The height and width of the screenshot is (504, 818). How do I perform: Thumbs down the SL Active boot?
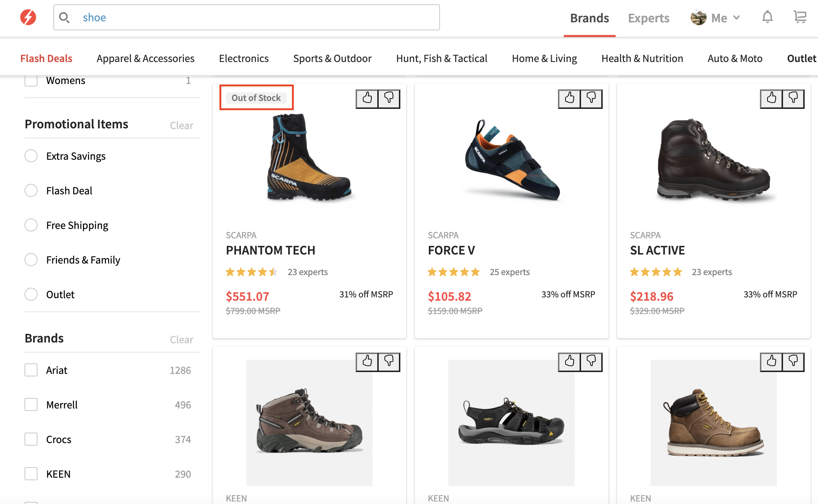[x=793, y=98]
